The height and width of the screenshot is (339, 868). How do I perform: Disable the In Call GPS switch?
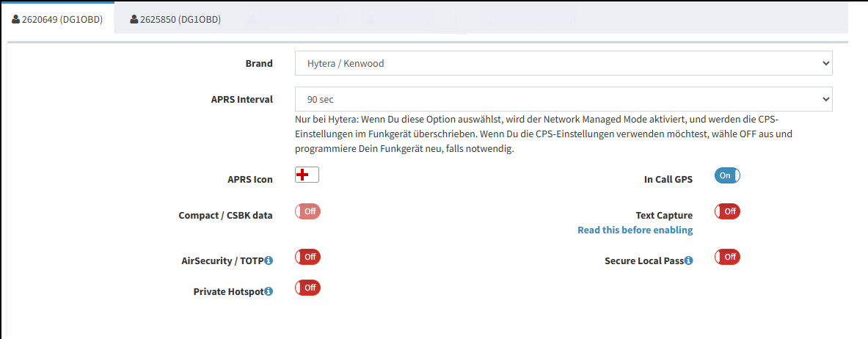727,175
